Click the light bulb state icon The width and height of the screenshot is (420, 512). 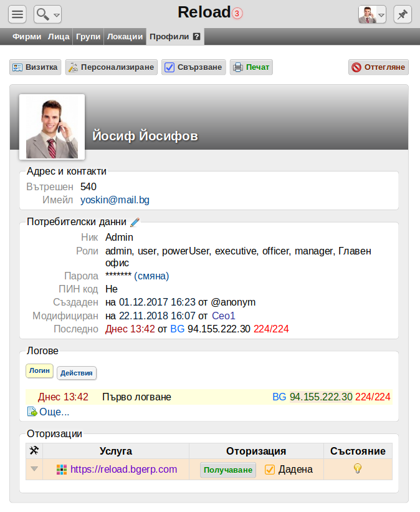coord(358,468)
